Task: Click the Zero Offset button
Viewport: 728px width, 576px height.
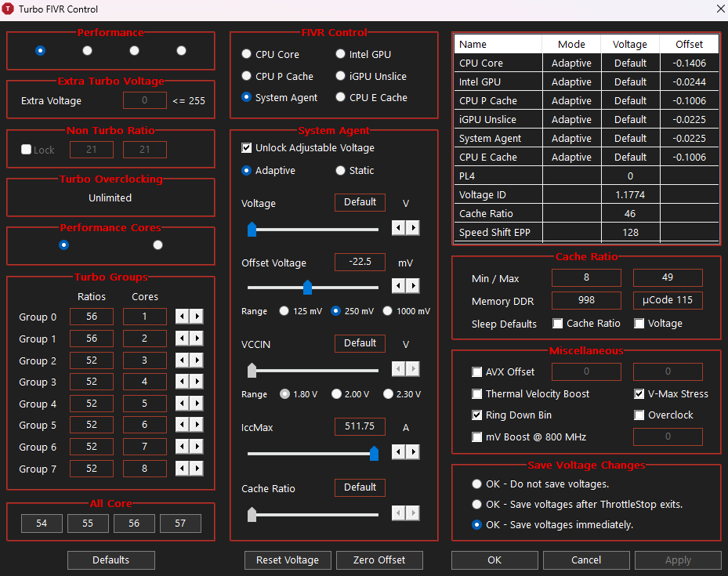Action: tap(379, 560)
